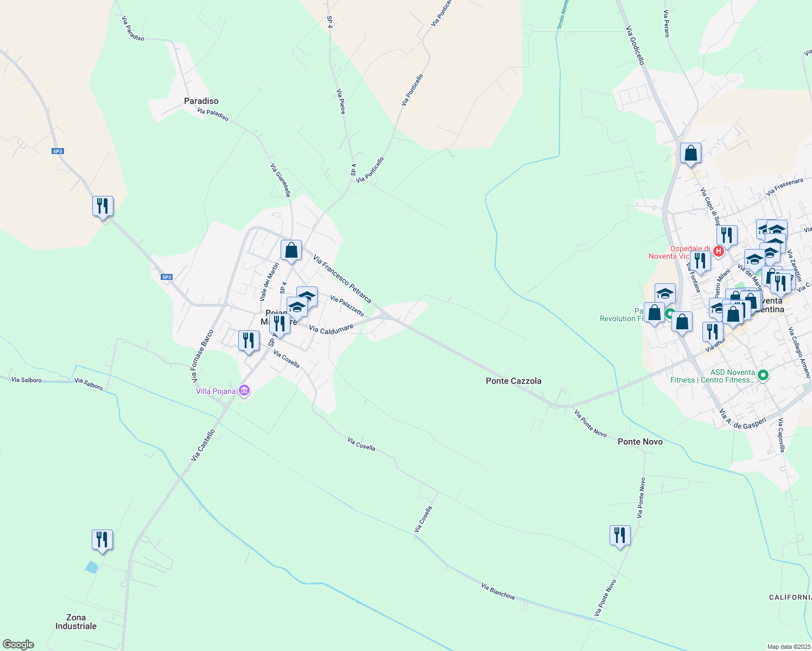Select the restaurant marker near Via Paradiso
Viewport: 812px width, 651px height.
click(x=103, y=205)
